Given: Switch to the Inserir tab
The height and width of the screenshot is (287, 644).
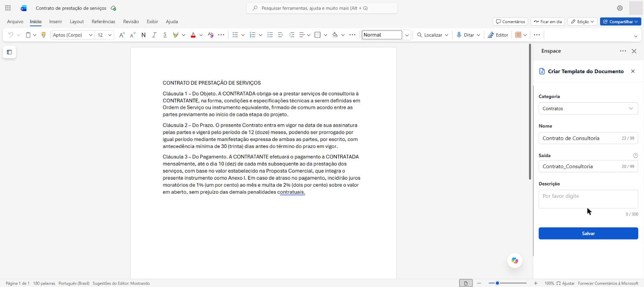Looking at the screenshot, I should (55, 22).
